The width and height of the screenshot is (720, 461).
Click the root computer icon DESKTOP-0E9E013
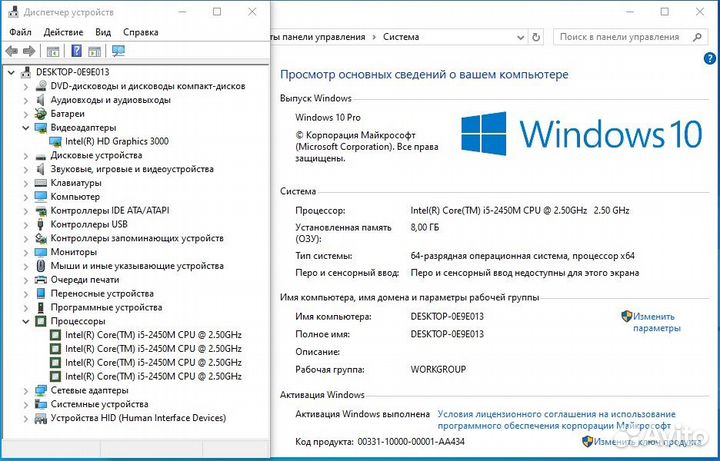[26, 72]
